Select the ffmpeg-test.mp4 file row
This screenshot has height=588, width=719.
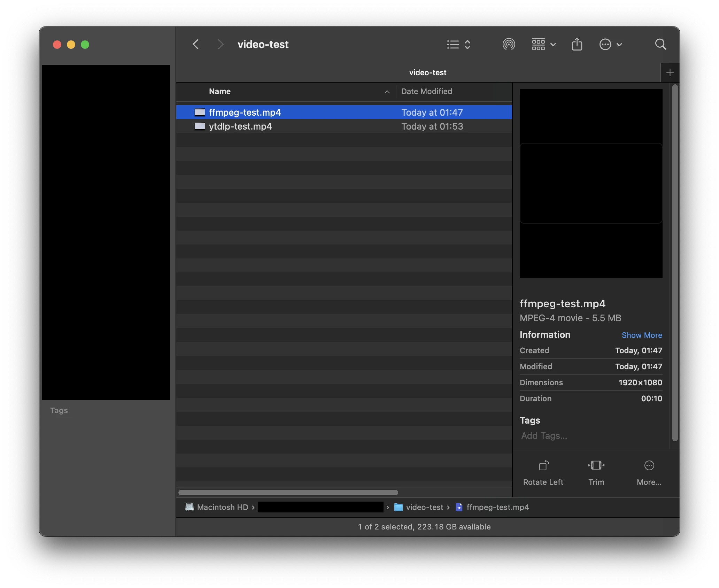[x=344, y=112]
